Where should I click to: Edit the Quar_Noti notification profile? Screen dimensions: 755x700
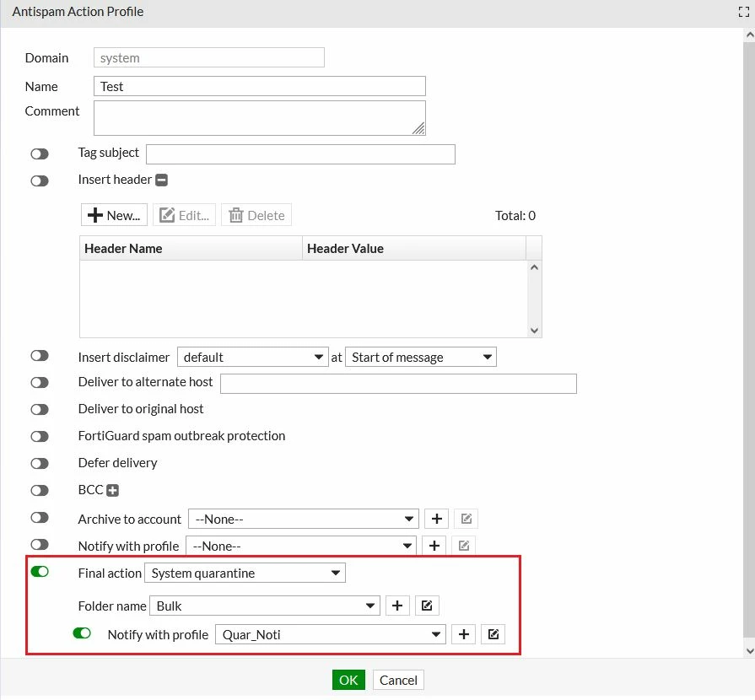click(493, 634)
